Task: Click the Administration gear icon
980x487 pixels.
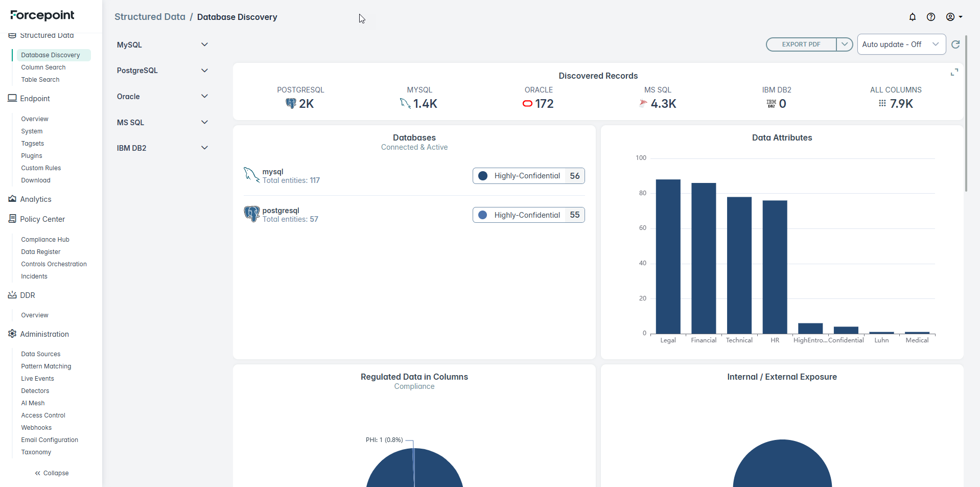Action: [x=12, y=334]
